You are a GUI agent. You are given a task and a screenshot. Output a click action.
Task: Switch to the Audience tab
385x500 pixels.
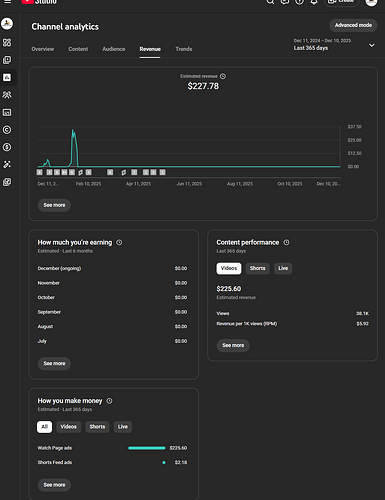coord(114,49)
